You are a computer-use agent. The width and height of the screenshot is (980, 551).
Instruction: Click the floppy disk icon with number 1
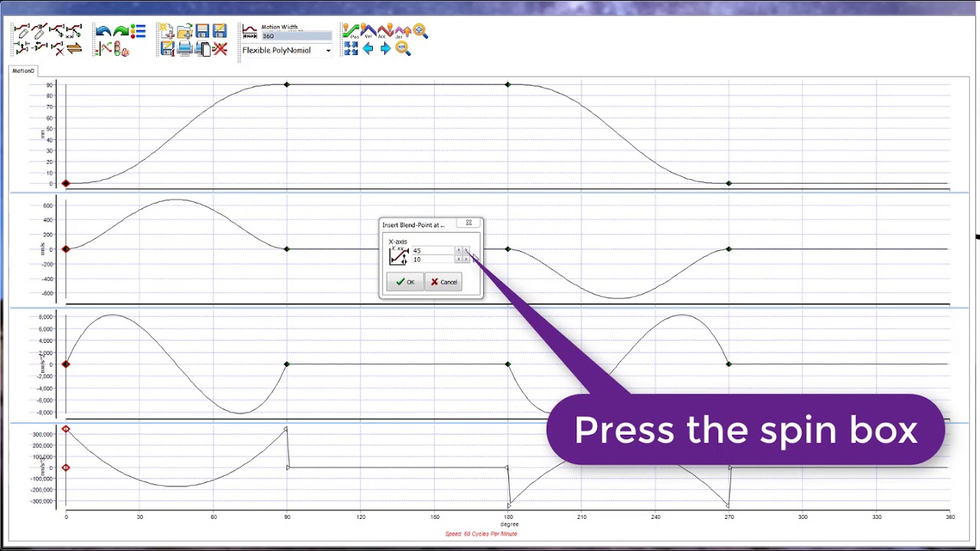point(168,49)
